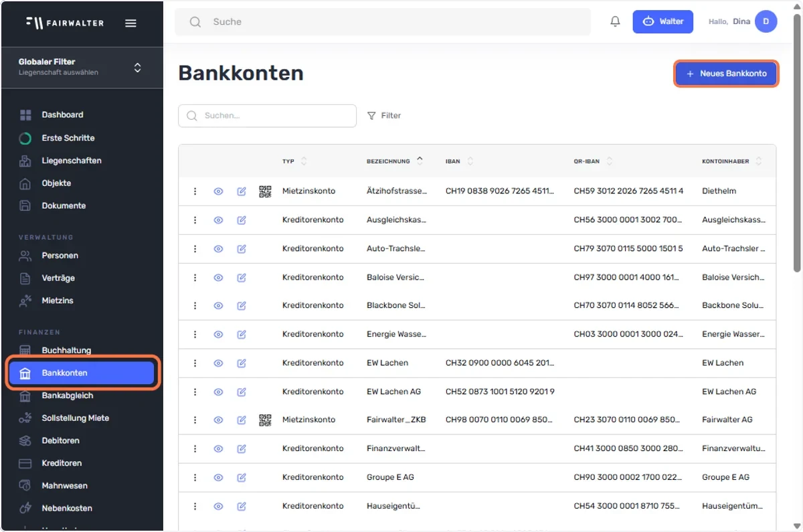View Energie Wasser account via eye icon
Viewport: 803px width, 532px height.
(x=218, y=335)
